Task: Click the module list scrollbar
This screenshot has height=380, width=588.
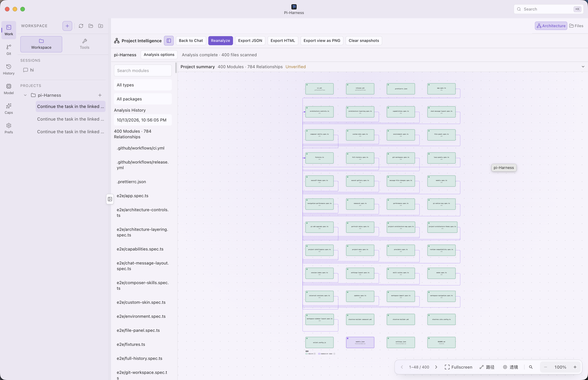Action: (x=176, y=68)
